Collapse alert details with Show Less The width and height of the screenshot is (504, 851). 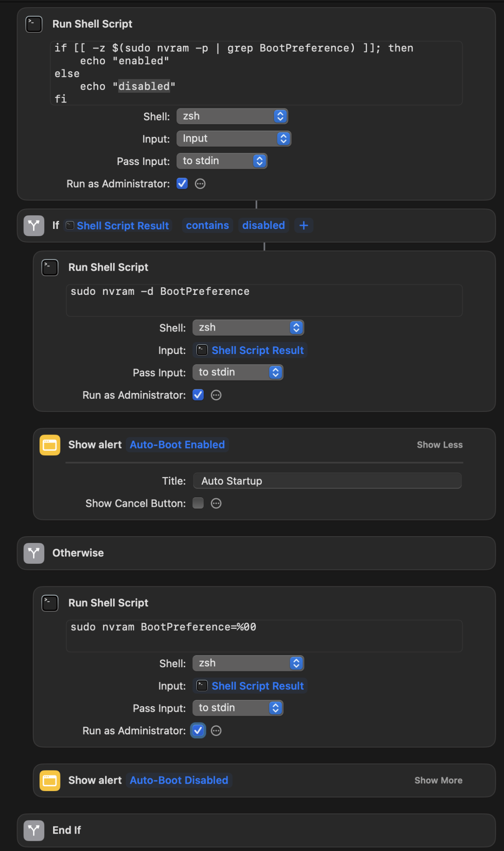(439, 445)
